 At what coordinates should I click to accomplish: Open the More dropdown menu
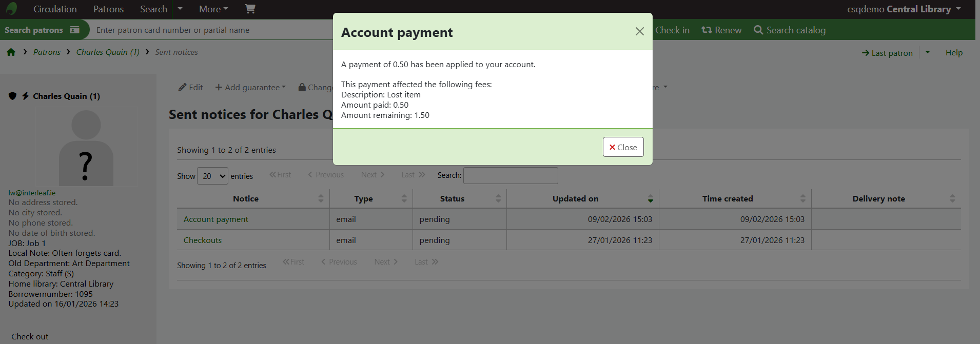click(213, 9)
